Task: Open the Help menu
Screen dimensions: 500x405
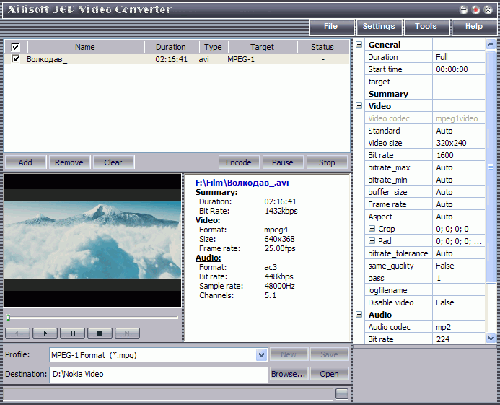Action: (474, 27)
